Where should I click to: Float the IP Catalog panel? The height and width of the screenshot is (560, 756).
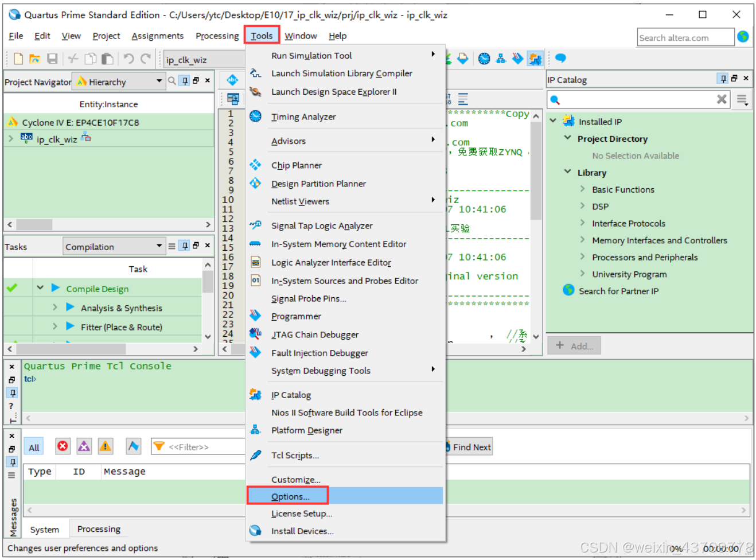pyautogui.click(x=734, y=79)
